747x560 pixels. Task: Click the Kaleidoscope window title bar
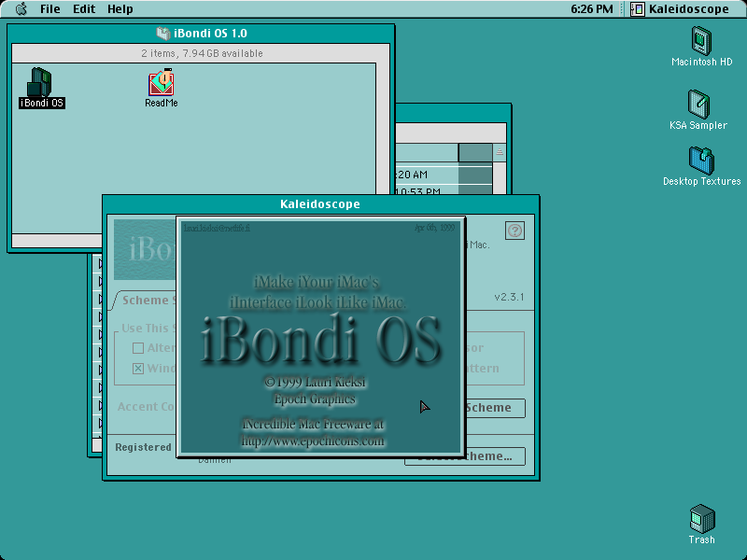coord(320,204)
